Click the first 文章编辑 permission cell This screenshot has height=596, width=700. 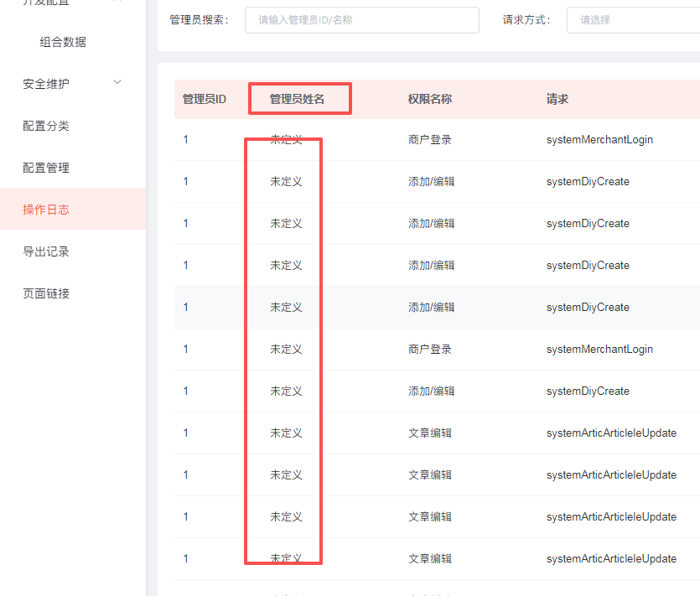pos(430,433)
